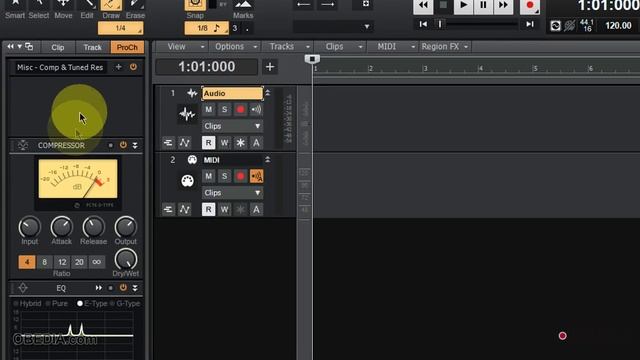Go to project start button
Image resolution: width=640 pixels, height=360 pixels.
423,24
